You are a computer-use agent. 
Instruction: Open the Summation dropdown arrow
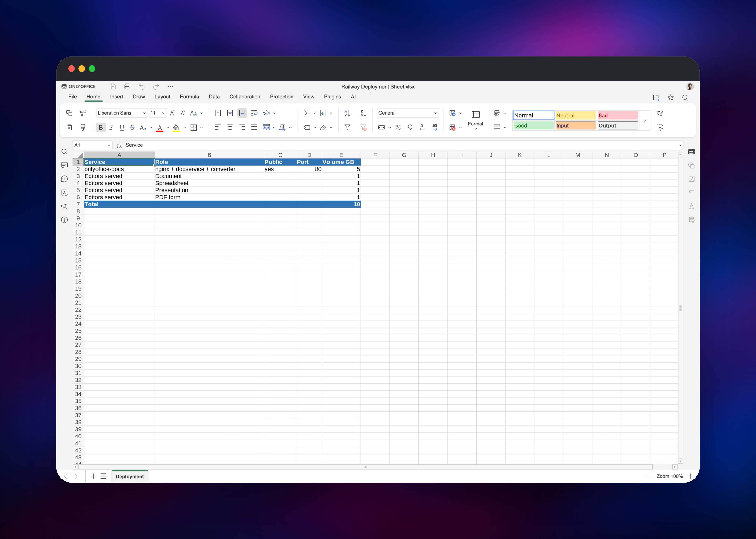(x=315, y=113)
